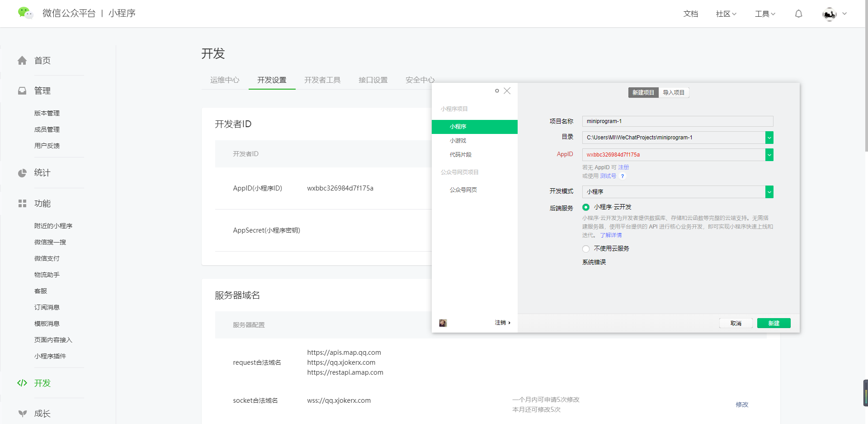Click wss://qq.xjokerx.com socket domain
Screen dimensions: 868x424
[339, 400]
